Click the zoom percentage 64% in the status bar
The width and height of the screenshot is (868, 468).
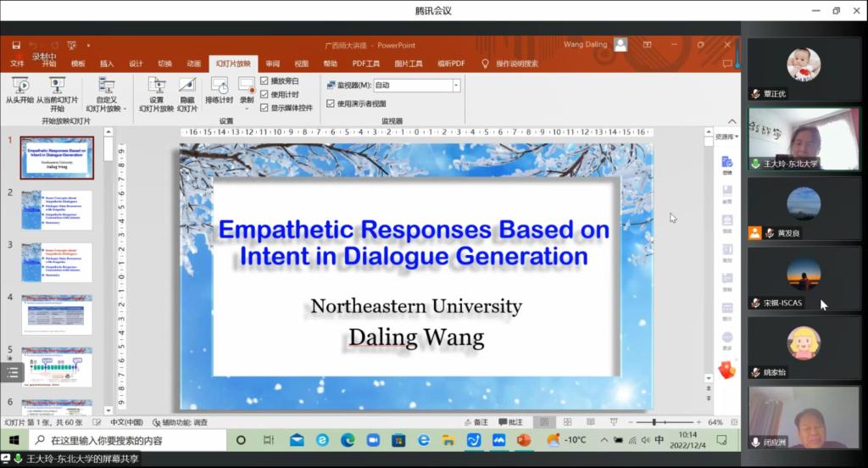coord(715,422)
